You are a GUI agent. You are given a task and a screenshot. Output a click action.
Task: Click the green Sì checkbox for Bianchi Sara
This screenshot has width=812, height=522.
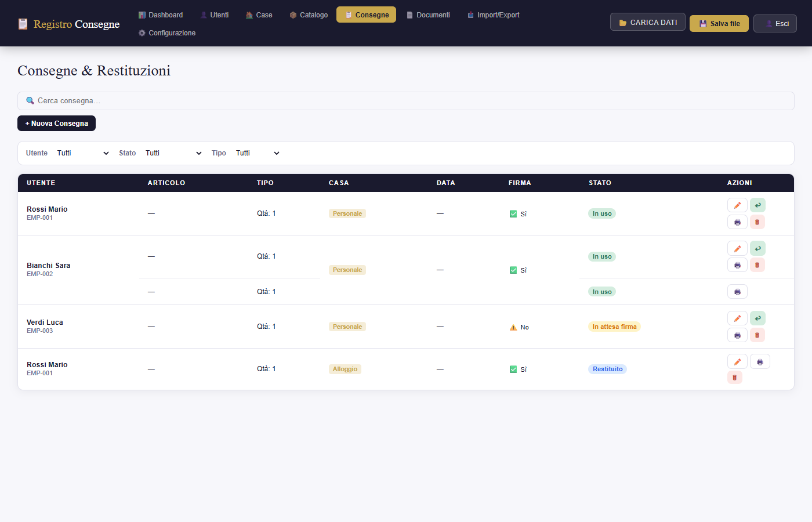coord(513,270)
